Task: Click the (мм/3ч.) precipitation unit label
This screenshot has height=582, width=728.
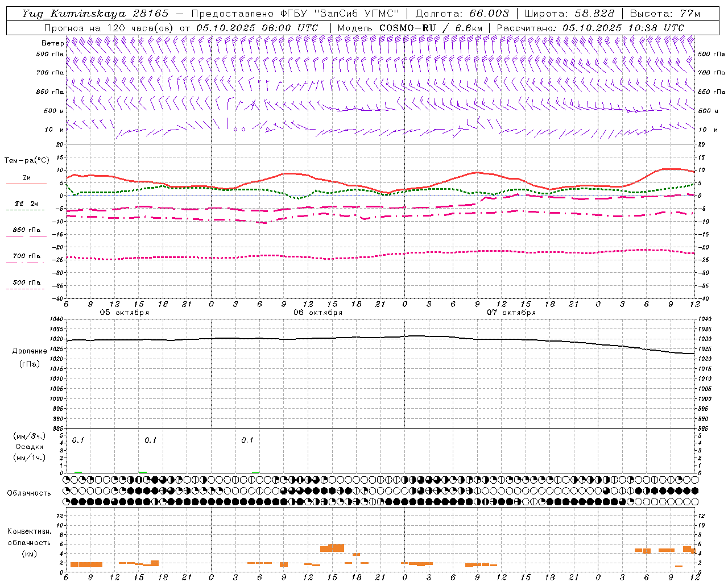Action: pos(30,436)
